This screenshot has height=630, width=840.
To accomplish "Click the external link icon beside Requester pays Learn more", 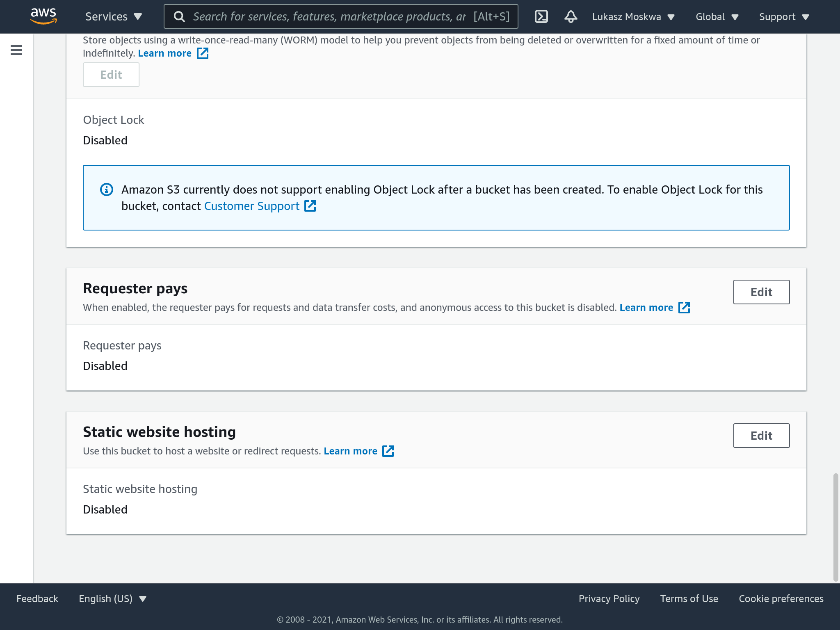I will click(684, 308).
